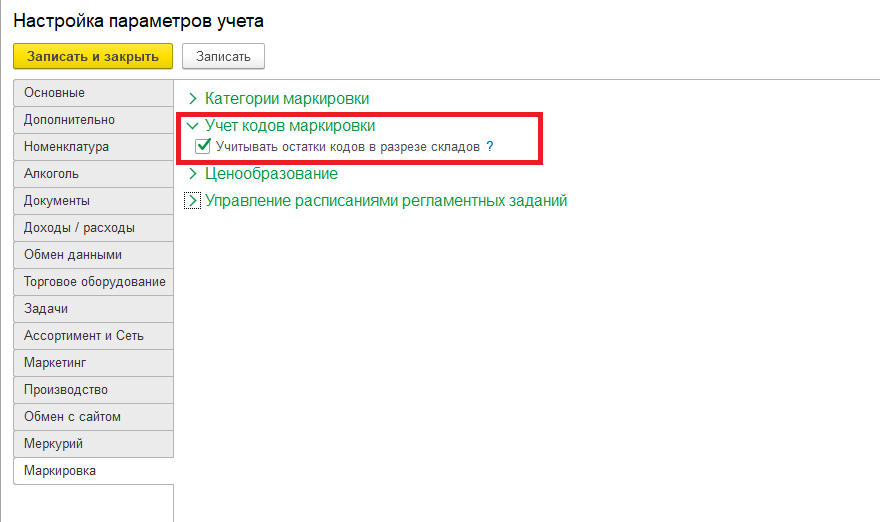880x522 pixels.
Task: Select the 'Обмен данными' tab
Action: tap(93, 255)
